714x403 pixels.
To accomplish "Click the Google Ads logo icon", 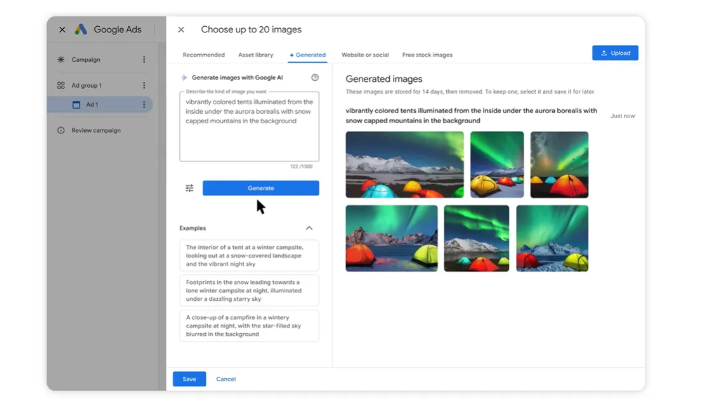I will point(81,30).
